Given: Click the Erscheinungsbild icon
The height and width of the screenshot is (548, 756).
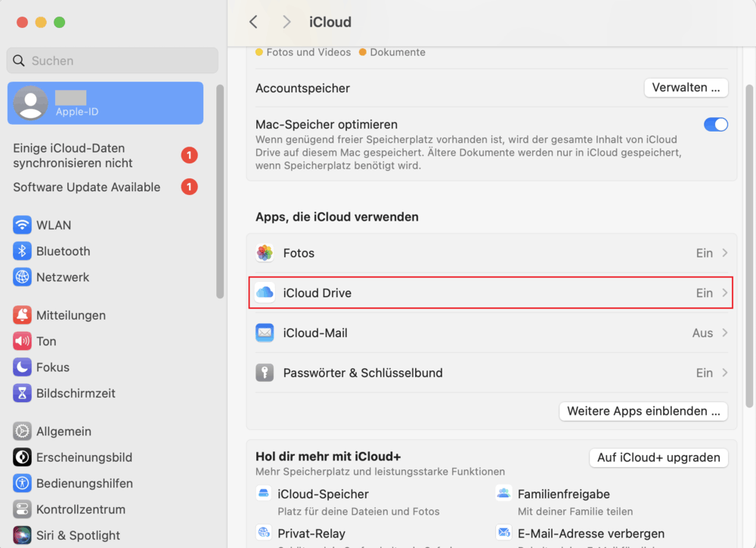Looking at the screenshot, I should pyautogui.click(x=22, y=457).
